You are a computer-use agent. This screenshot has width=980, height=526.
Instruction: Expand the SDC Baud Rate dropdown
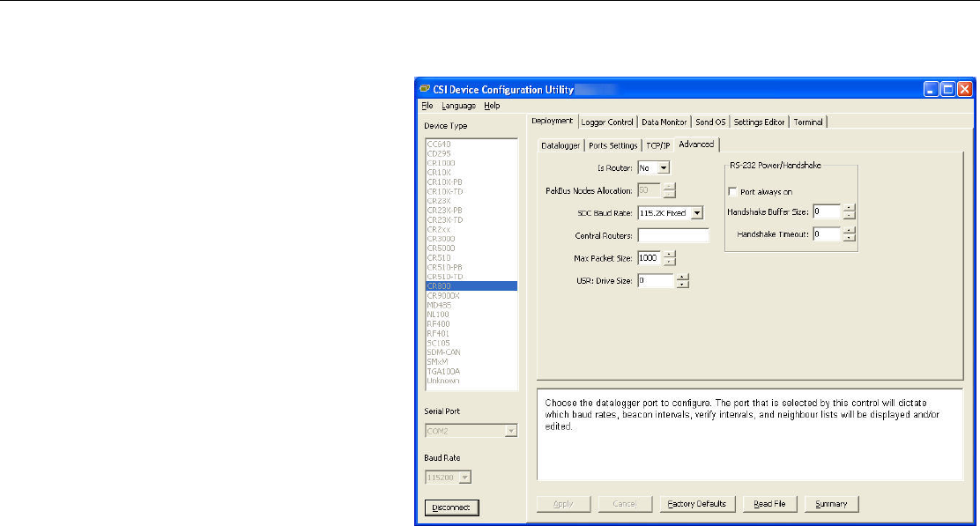pyautogui.click(x=697, y=213)
